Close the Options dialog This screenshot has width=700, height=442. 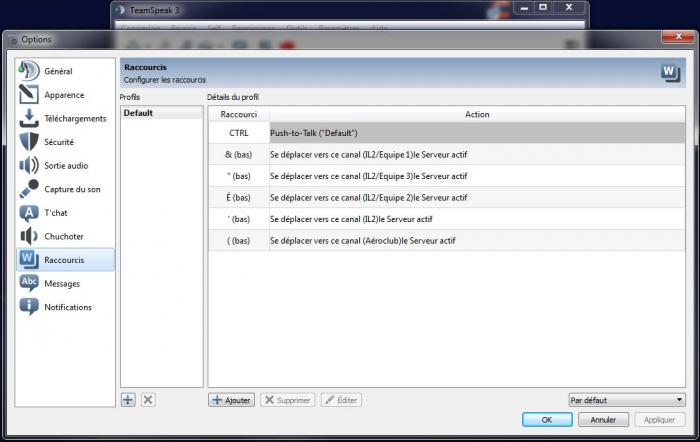[x=679, y=36]
